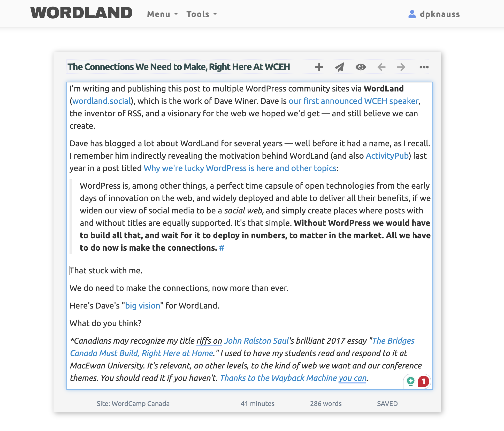Open the dpknauss user account menu
Screen dimensions: 504x431
point(434,14)
